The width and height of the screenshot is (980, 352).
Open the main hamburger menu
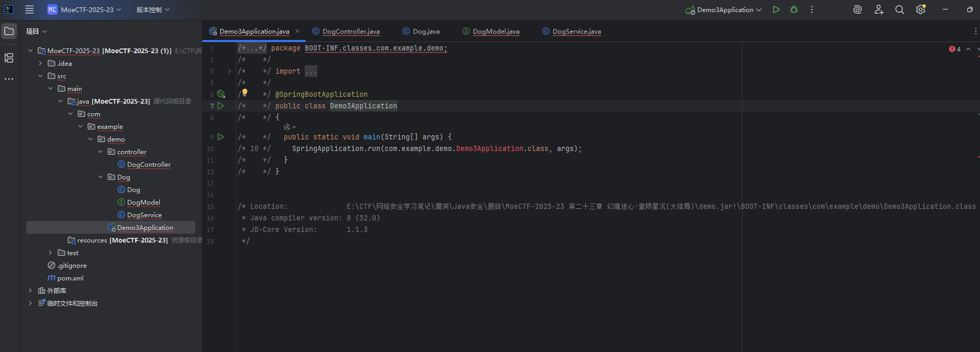[x=29, y=9]
